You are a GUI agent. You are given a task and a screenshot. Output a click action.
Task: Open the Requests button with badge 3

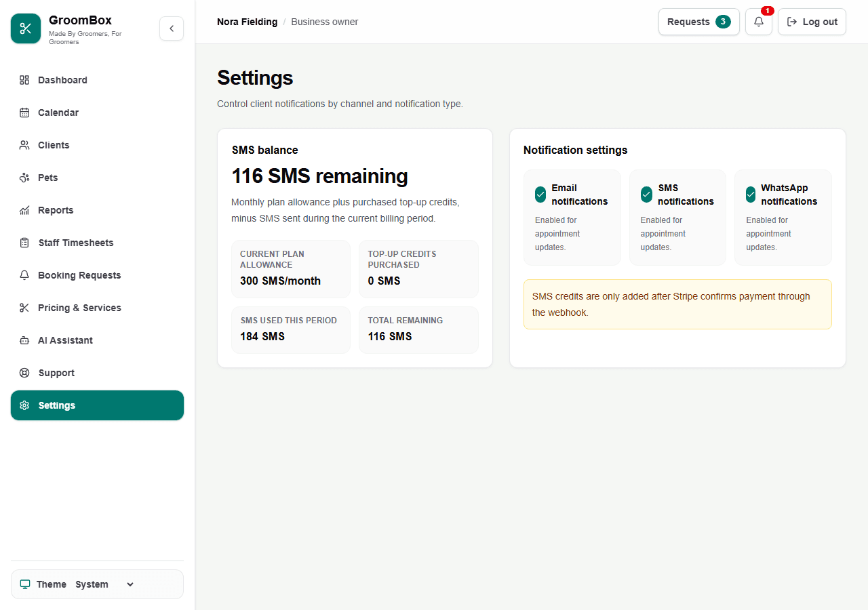coord(699,22)
